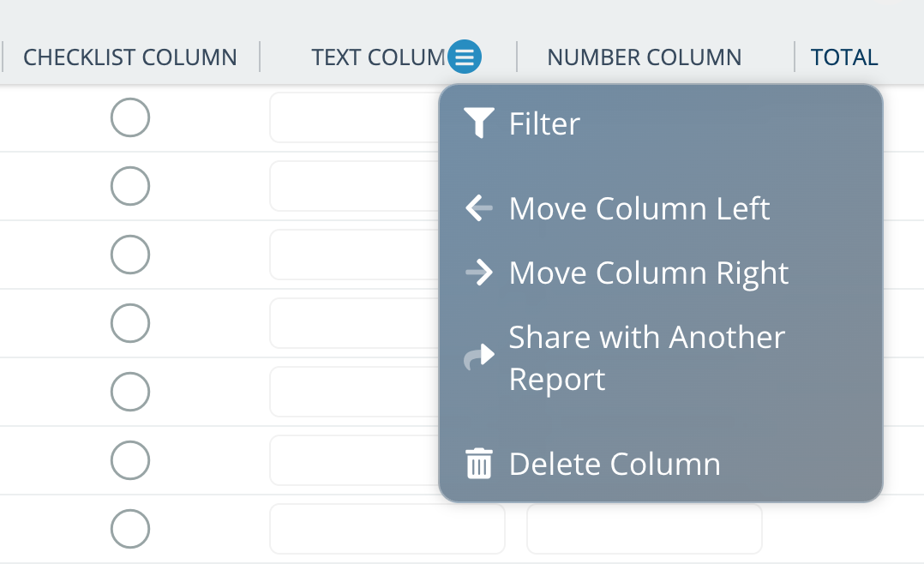Click the blue hamburger column menu icon
Viewport: 924px width, 564px height.
(465, 57)
